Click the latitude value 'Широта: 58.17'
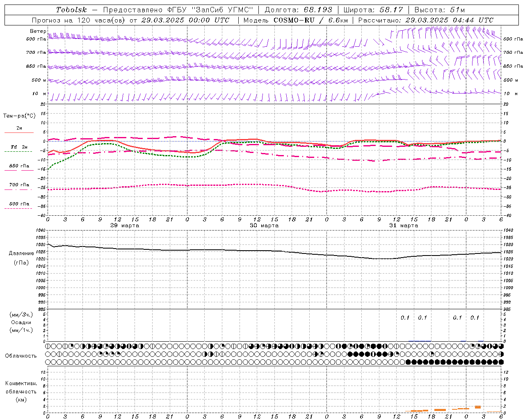Screen dimensions: 525x420 tap(373, 10)
